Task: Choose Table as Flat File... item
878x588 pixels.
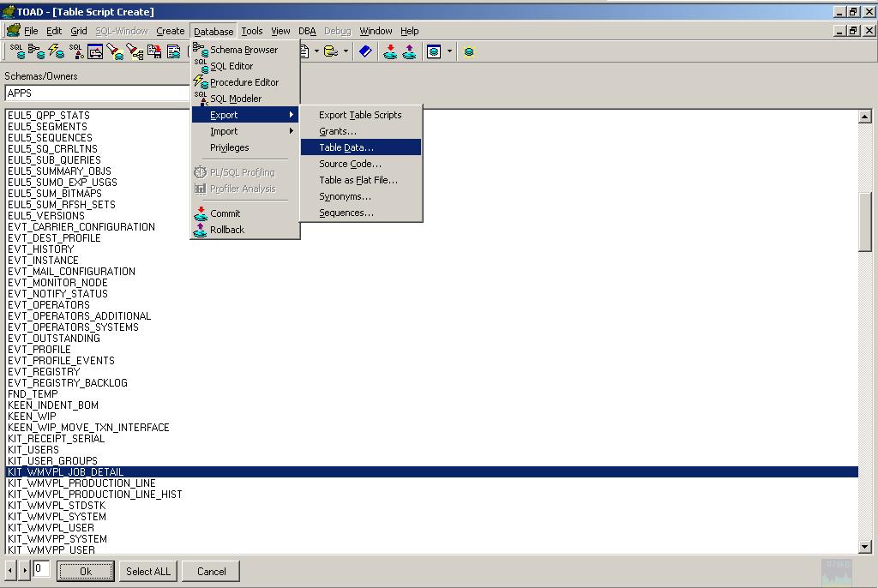Action: click(x=361, y=180)
